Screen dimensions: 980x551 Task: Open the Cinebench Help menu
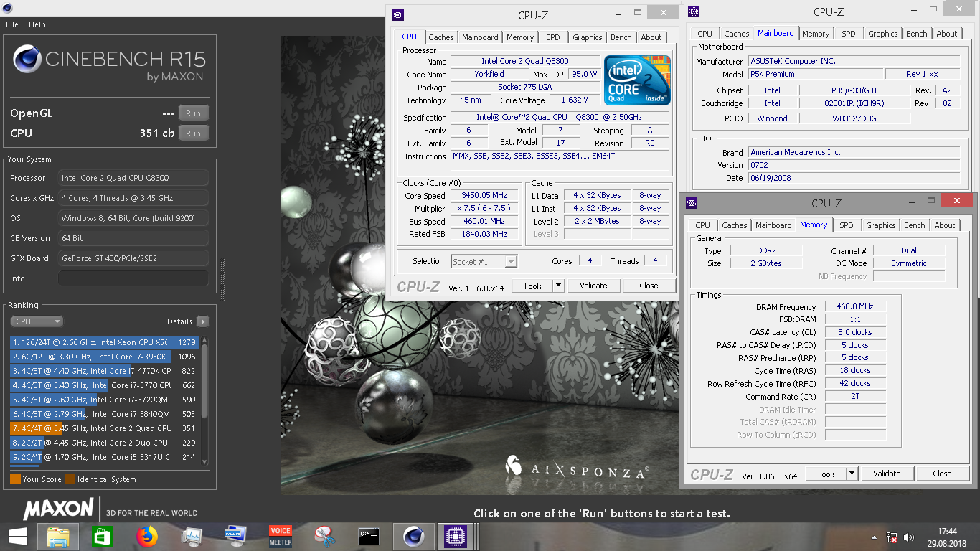click(x=37, y=24)
